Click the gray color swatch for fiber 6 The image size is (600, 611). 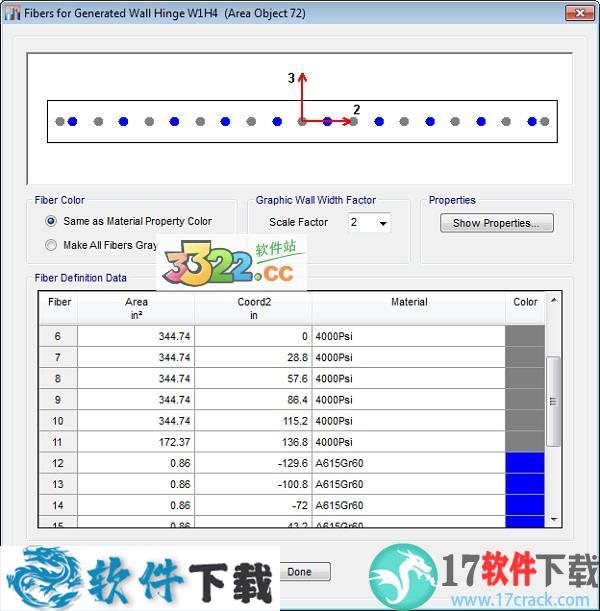pyautogui.click(x=525, y=336)
